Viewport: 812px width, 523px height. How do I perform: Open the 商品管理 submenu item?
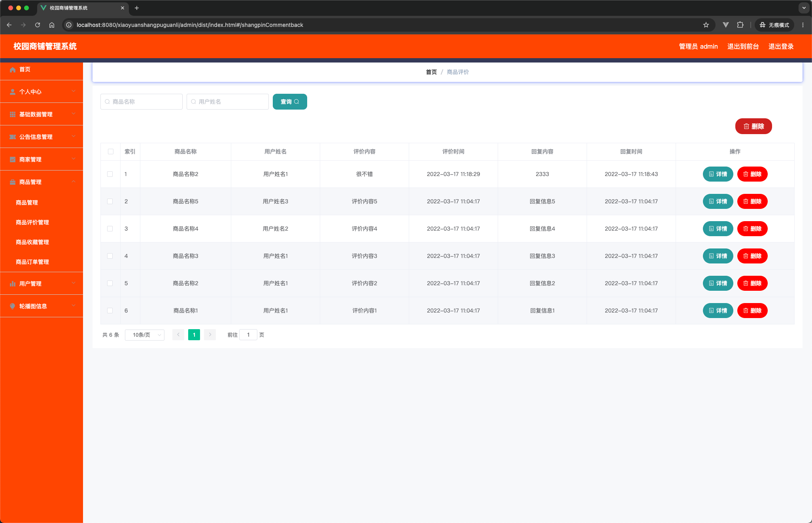pyautogui.click(x=27, y=203)
